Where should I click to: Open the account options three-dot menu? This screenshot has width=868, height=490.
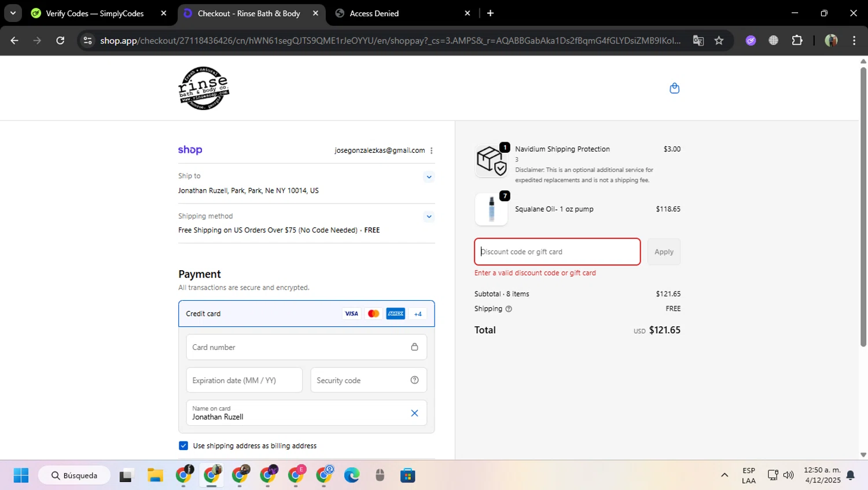(431, 150)
